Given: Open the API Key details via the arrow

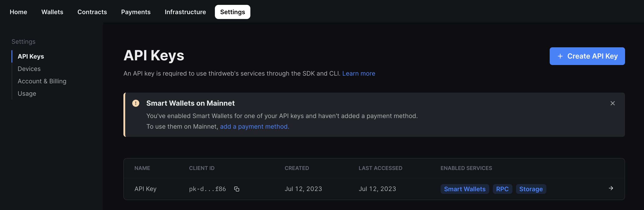Looking at the screenshot, I should pos(611,188).
